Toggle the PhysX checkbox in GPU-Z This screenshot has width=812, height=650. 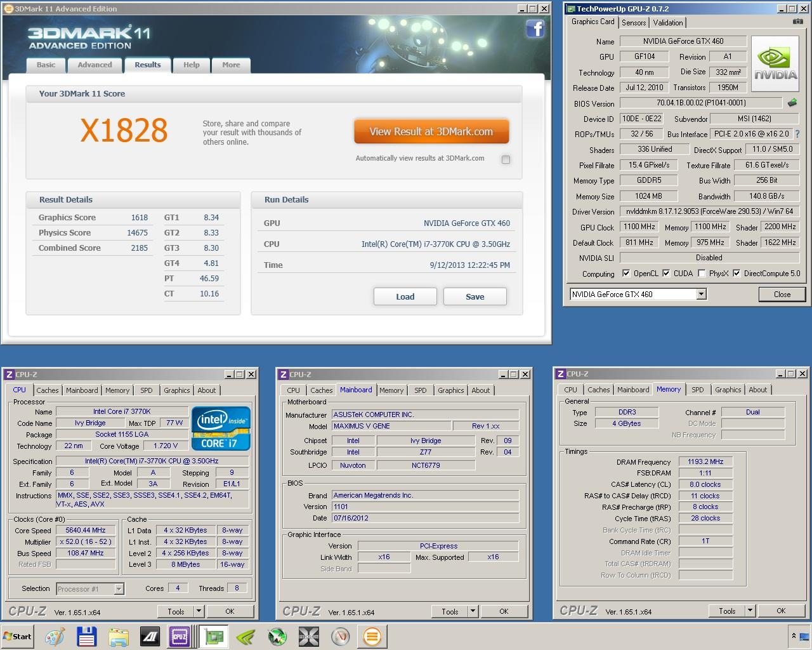pos(702,274)
